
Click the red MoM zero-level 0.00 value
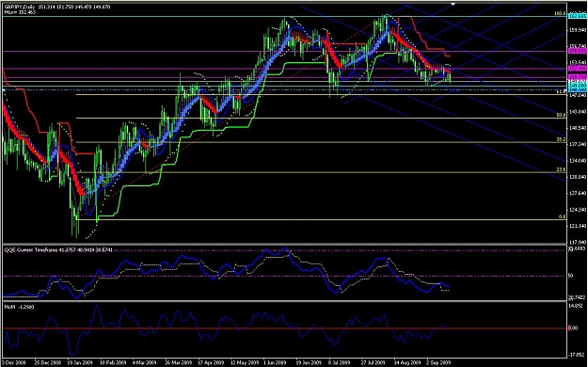coord(573,328)
